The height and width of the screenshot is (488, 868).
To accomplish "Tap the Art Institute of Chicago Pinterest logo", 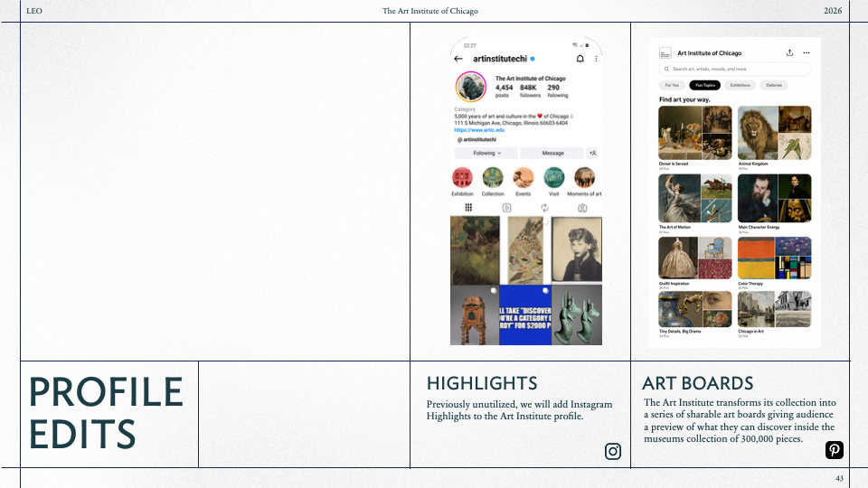I will 665,53.
